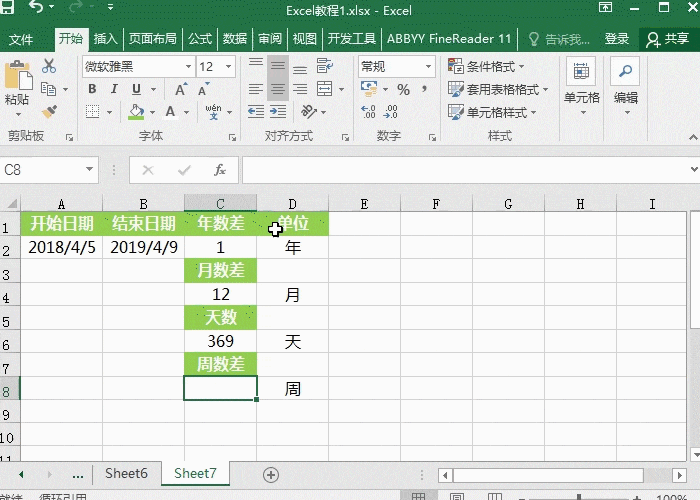Switch to the 视图 View tab
This screenshot has height=500, width=700.
(304, 39)
